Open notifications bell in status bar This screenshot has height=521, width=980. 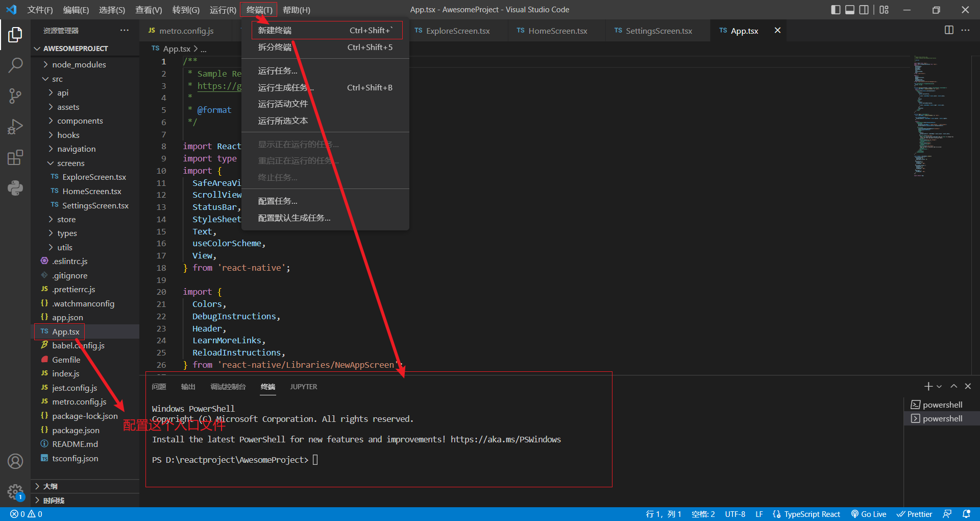966,514
